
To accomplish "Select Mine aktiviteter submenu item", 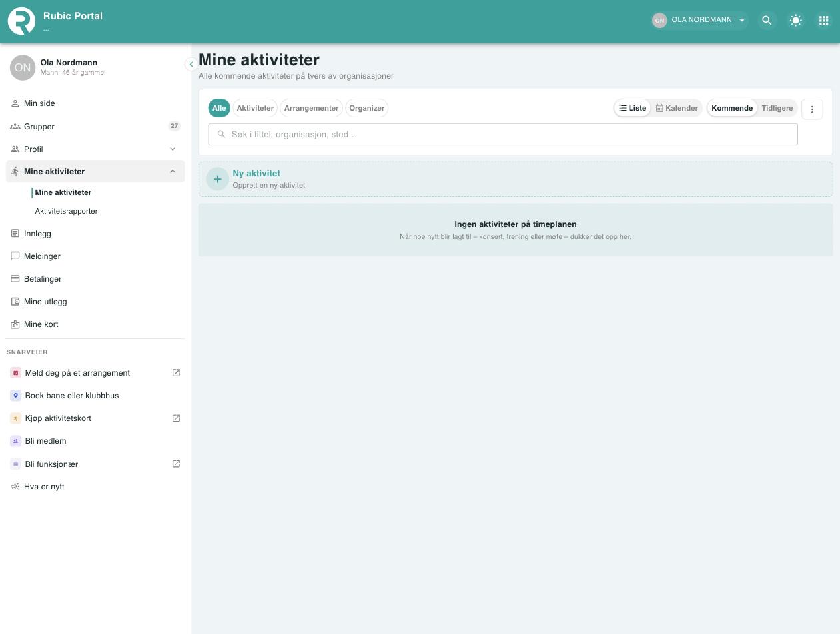I will (x=63, y=192).
